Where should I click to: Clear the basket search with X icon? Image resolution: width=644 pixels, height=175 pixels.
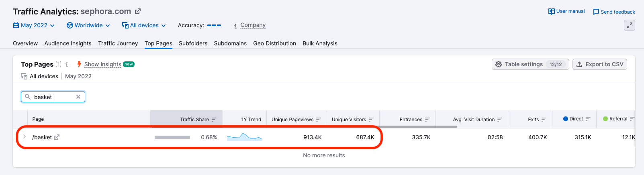(78, 97)
